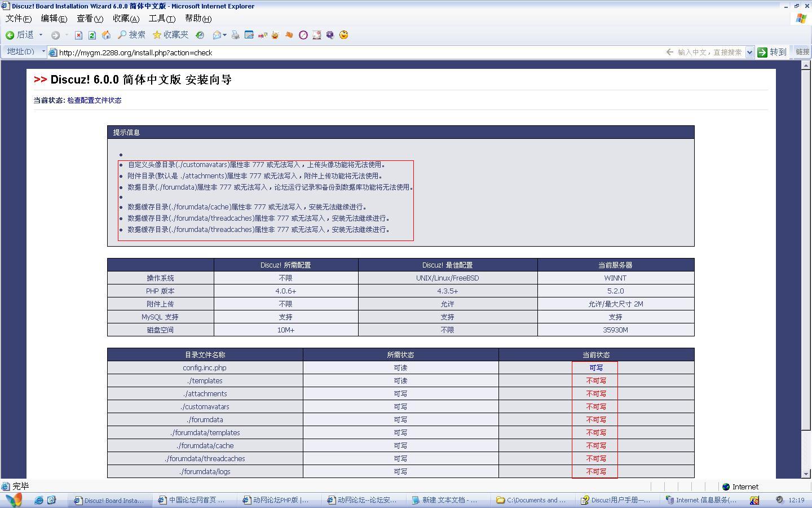
Task: Open the Back history dropdown arrow
Action: pyautogui.click(x=41, y=35)
